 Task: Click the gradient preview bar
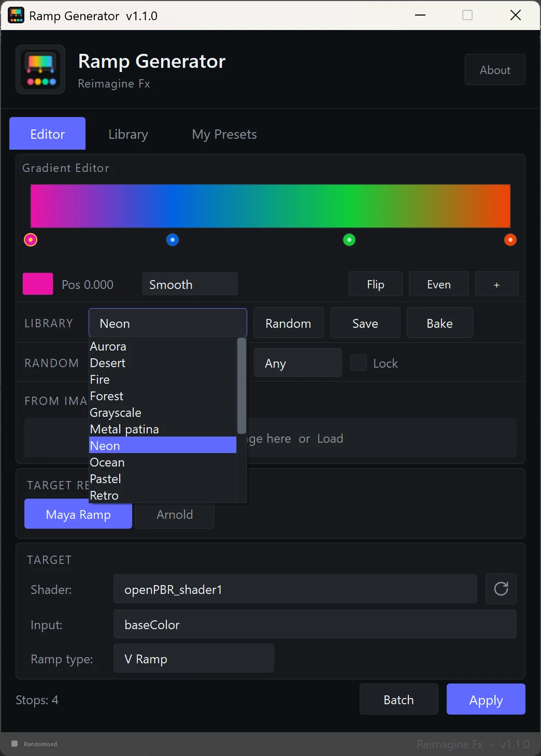point(270,206)
